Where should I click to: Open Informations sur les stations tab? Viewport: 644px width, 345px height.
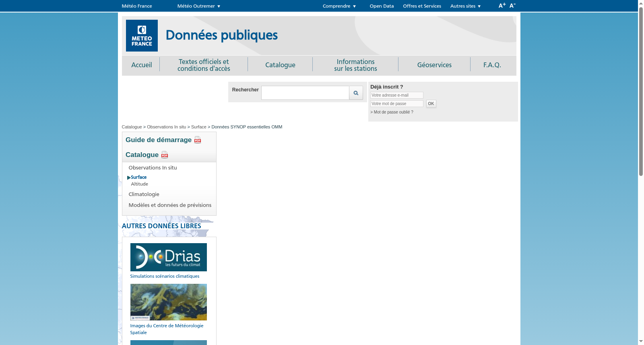355,65
